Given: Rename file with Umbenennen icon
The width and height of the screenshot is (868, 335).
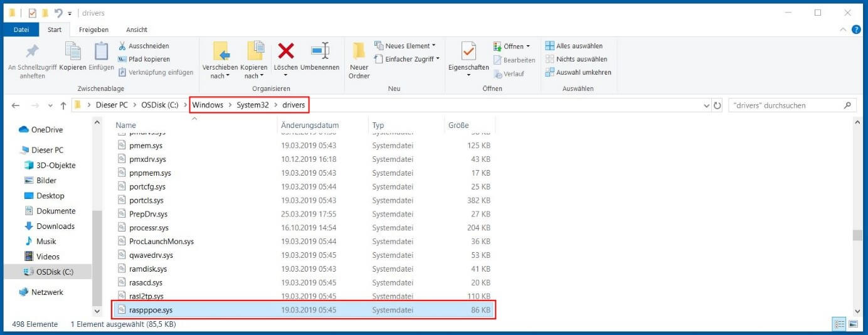Looking at the screenshot, I should [x=320, y=56].
